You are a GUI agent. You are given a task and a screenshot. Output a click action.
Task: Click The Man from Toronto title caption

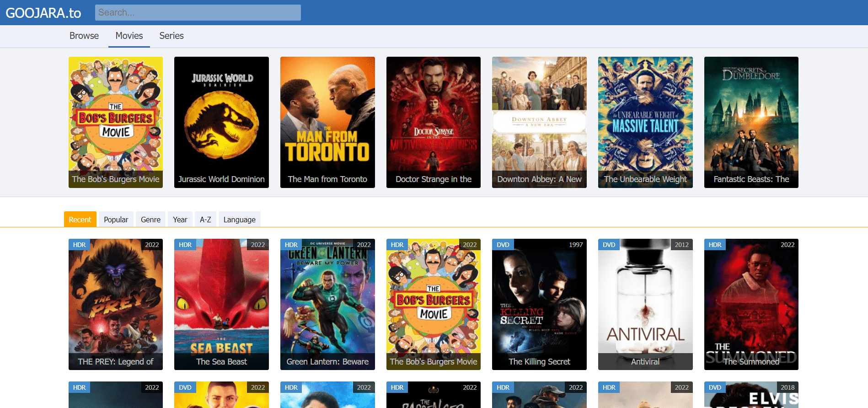click(327, 179)
